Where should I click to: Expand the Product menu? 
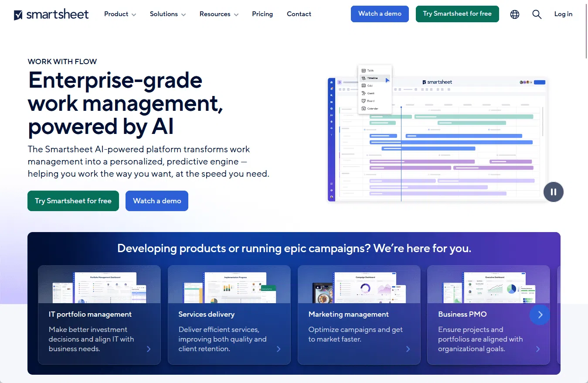click(x=120, y=14)
